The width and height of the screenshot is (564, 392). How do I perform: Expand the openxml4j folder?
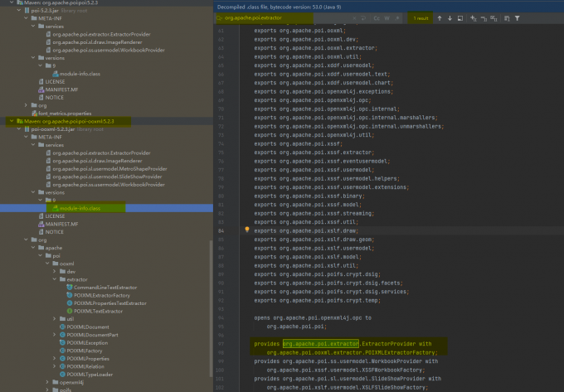(47, 382)
